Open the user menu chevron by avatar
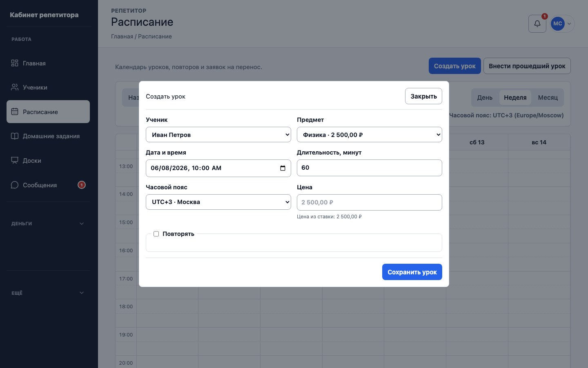This screenshot has height=368, width=588. [569, 24]
